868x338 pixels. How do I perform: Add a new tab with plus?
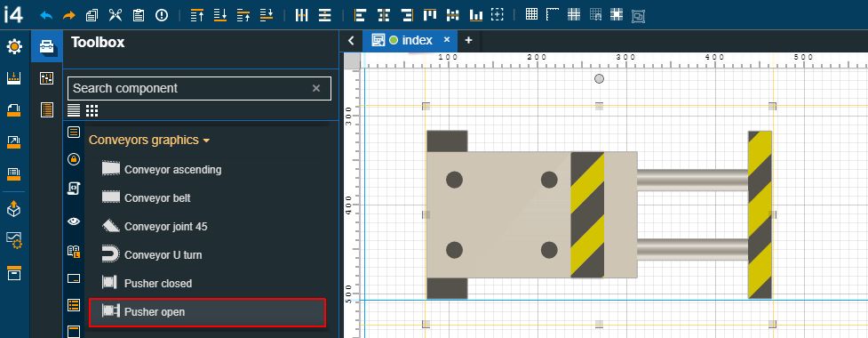tap(468, 40)
